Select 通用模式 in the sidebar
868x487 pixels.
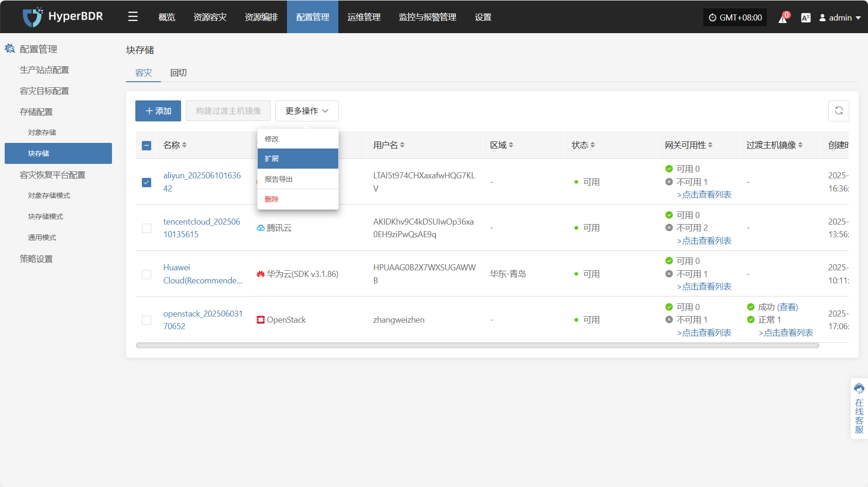point(42,238)
